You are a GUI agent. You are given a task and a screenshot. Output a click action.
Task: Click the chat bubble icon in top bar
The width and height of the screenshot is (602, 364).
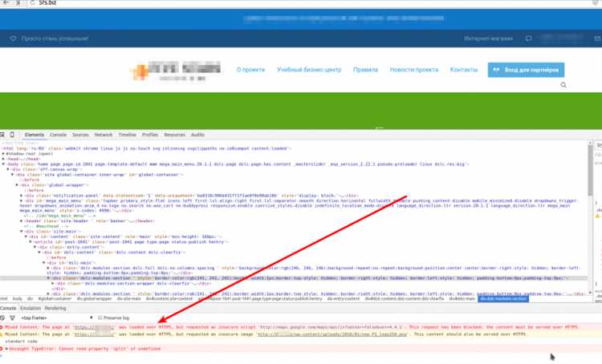[x=529, y=38]
